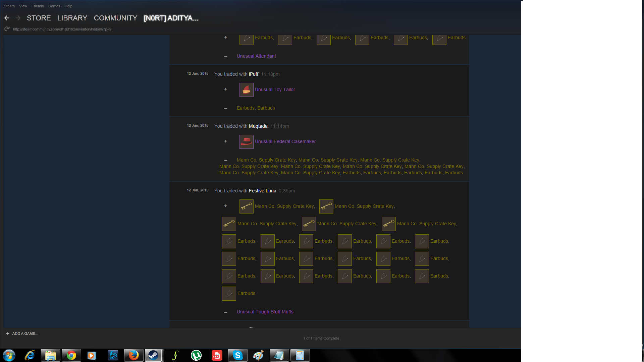Viewport: 644px width, 362px height.
Task: Click the last single Earbuds icon
Action: pyautogui.click(x=229, y=294)
